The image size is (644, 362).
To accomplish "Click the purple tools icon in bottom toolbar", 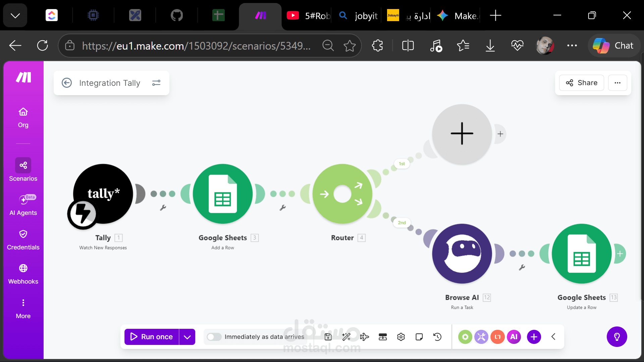I will tap(481, 337).
